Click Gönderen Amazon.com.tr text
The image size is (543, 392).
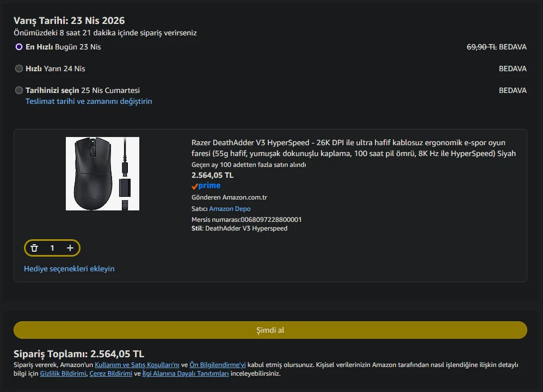[229, 197]
